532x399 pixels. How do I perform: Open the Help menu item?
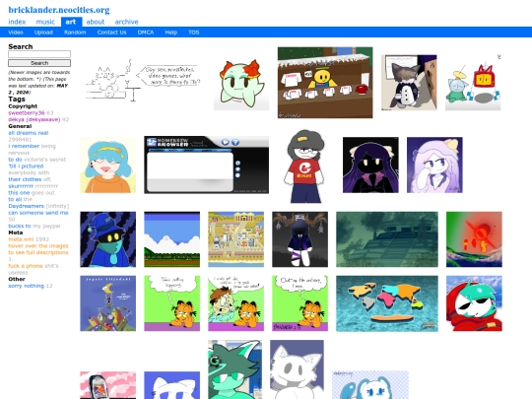[171, 33]
